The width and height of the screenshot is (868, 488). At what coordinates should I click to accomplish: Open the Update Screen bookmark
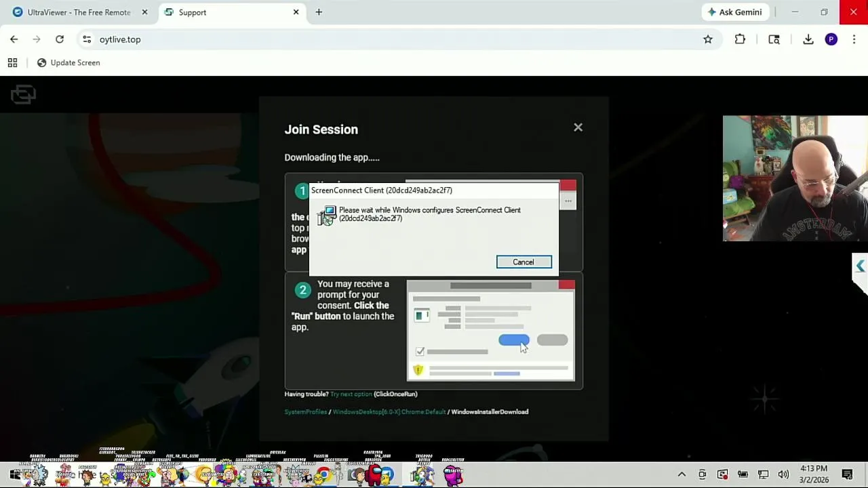(x=68, y=62)
